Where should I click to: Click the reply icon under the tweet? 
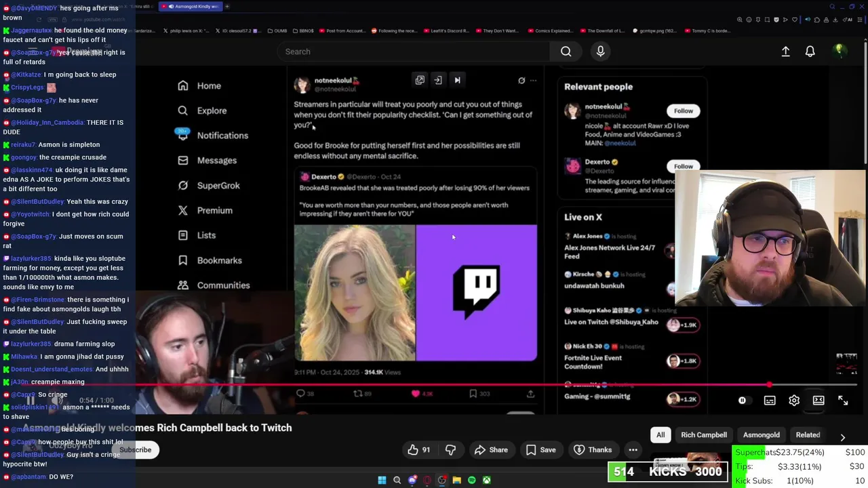coord(300,394)
